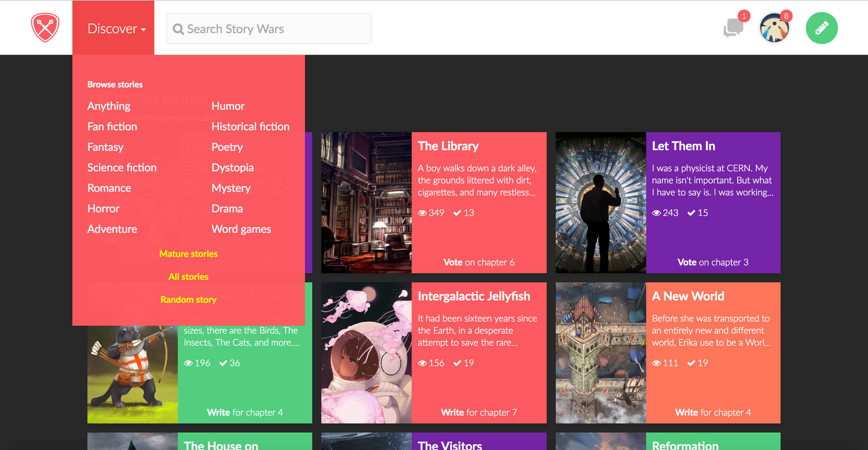Focus the Search Story Wars field
The width and height of the screenshot is (868, 450).
(x=268, y=29)
